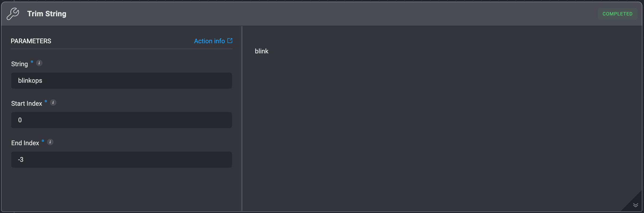Viewport: 644px width, 213px height.
Task: Click the wrench icon beside Trim String
Action: pos(13,14)
